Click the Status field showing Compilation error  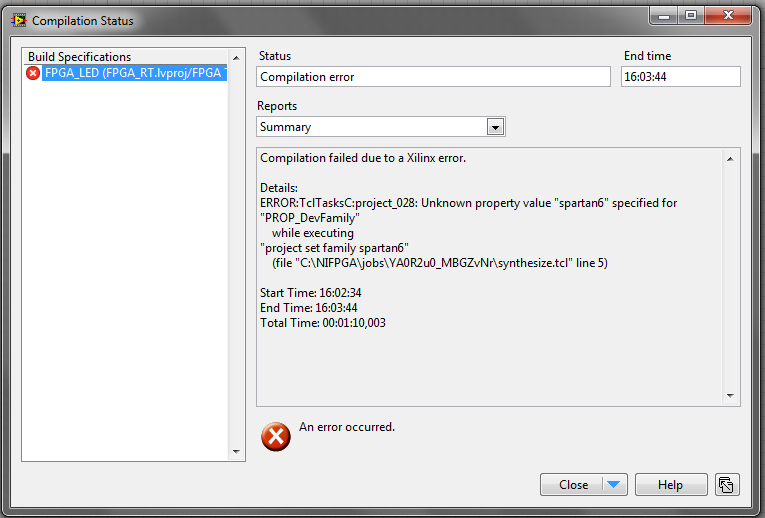433,77
